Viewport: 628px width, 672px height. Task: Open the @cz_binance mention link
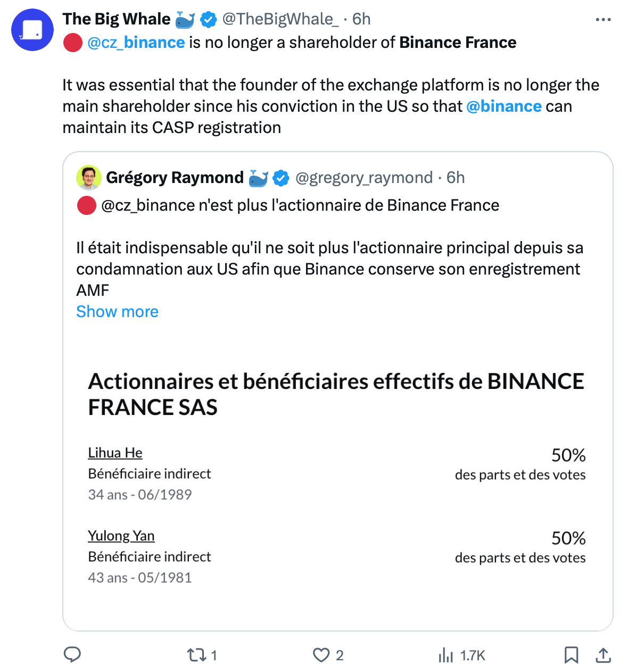point(136,43)
